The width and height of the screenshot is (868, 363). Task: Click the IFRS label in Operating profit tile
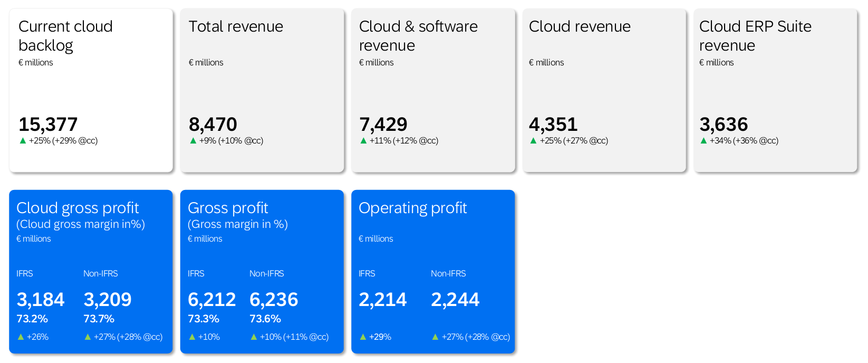(x=367, y=274)
